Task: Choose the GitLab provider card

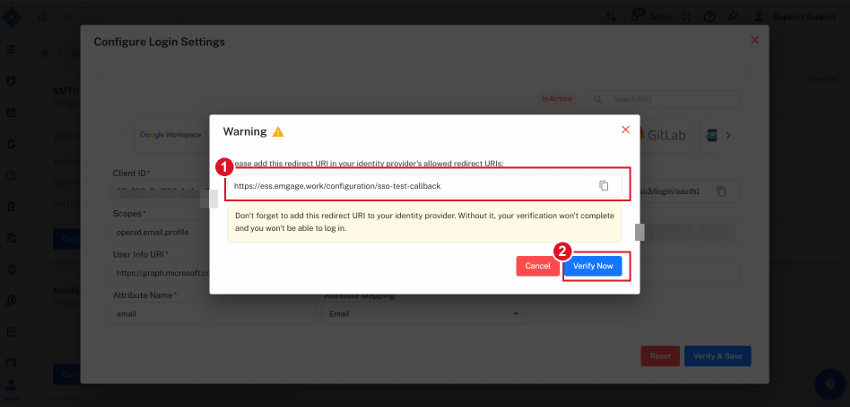Action: (666, 135)
